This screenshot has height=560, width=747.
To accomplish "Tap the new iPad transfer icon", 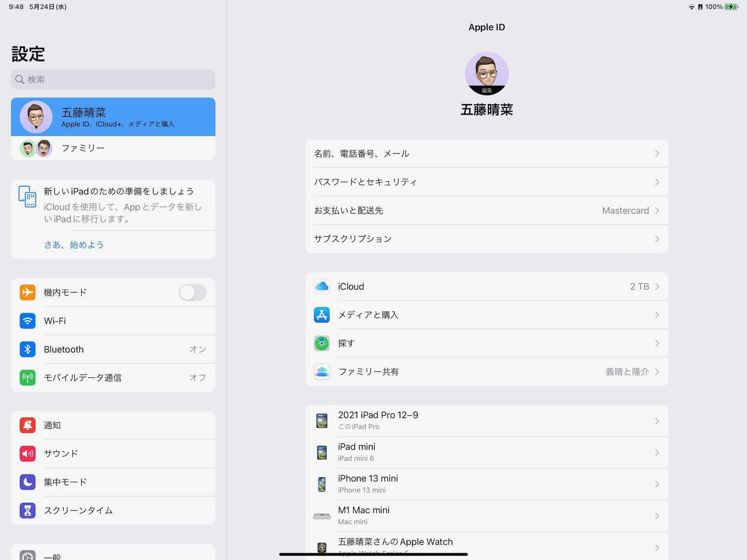I will click(x=27, y=197).
